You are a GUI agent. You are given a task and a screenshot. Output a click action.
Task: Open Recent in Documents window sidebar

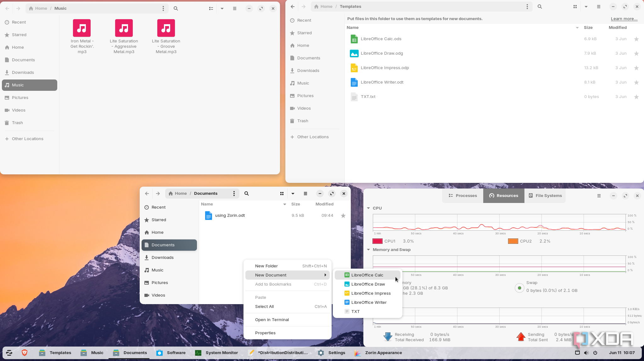pyautogui.click(x=169, y=207)
